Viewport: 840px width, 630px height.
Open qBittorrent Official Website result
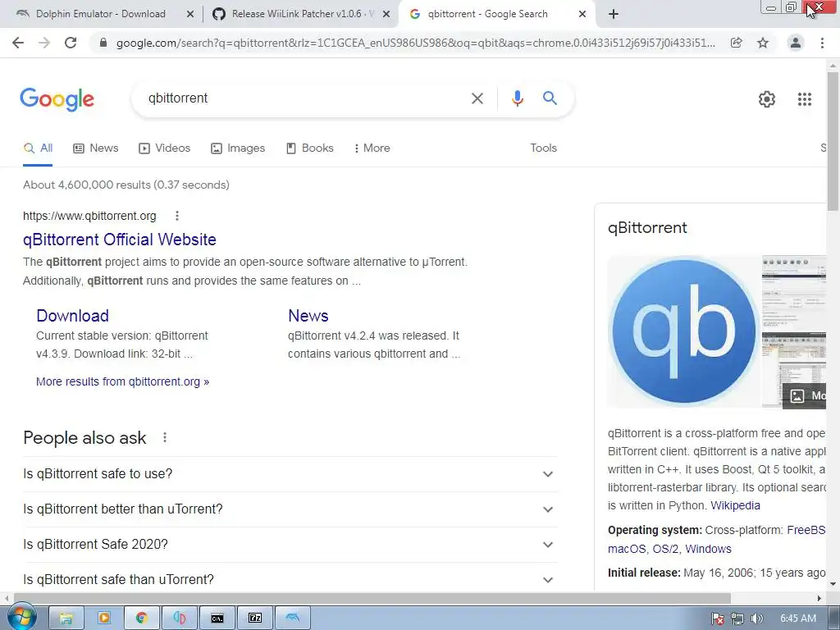tap(120, 240)
